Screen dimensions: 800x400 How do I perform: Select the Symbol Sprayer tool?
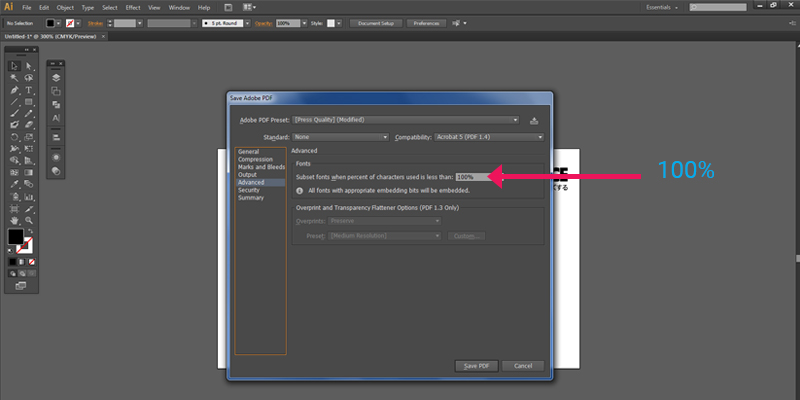(14, 196)
